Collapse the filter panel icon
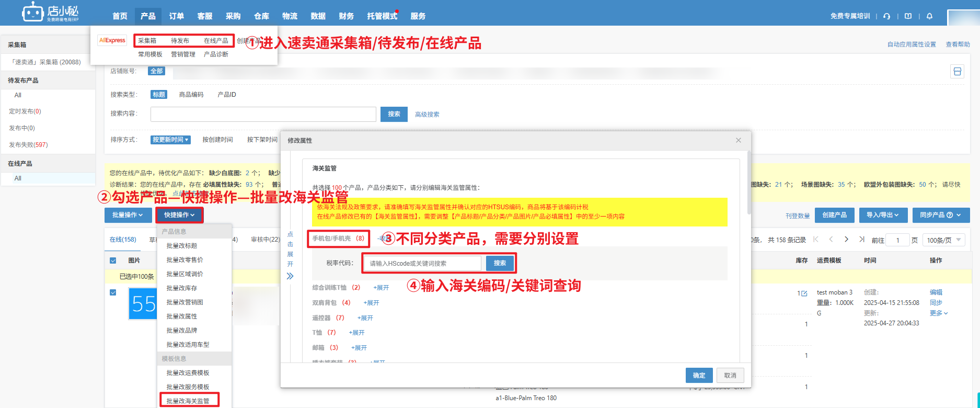The width and height of the screenshot is (980, 408). click(957, 72)
